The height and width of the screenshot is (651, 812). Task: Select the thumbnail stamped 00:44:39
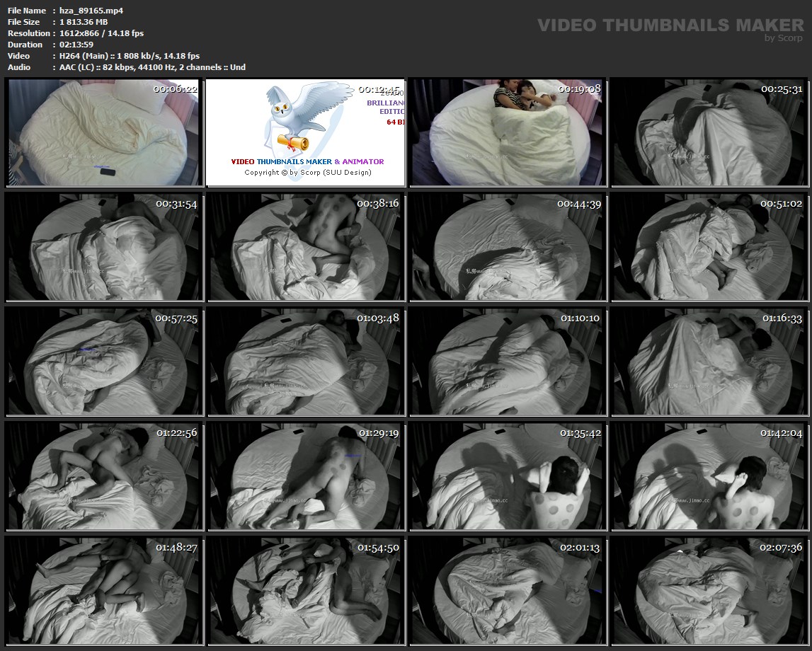[507, 247]
